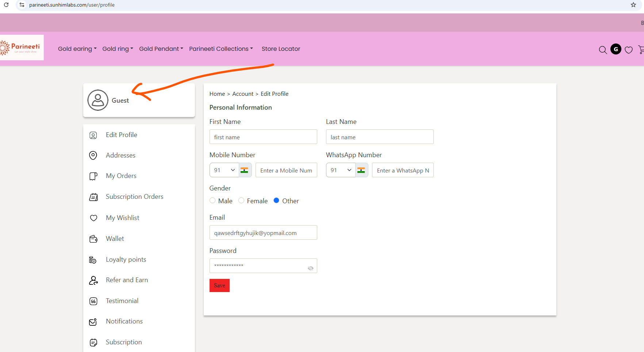Click the India flag beside WhatsApp Number
644x352 pixels.
[361, 170]
